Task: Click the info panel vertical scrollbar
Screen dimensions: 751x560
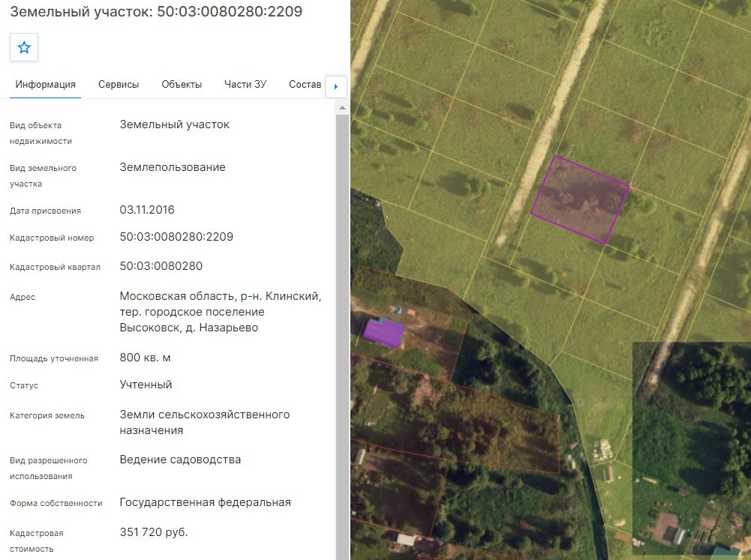Action: tap(342, 337)
